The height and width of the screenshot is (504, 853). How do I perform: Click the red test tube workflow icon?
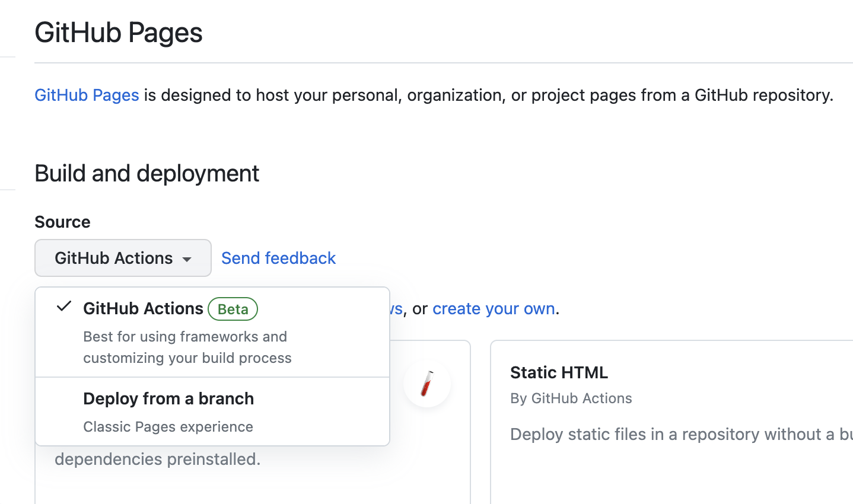pos(427,384)
